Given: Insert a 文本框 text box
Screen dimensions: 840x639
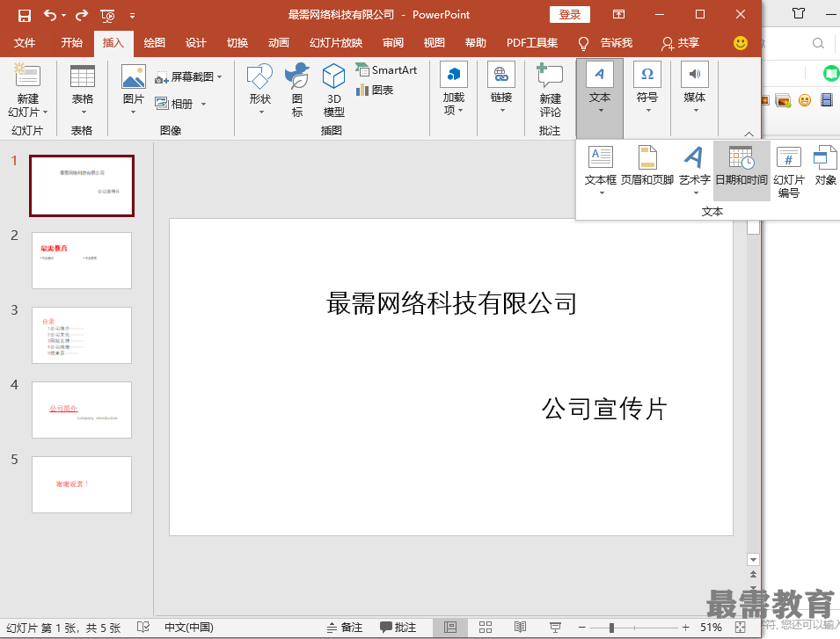Looking at the screenshot, I should [601, 171].
